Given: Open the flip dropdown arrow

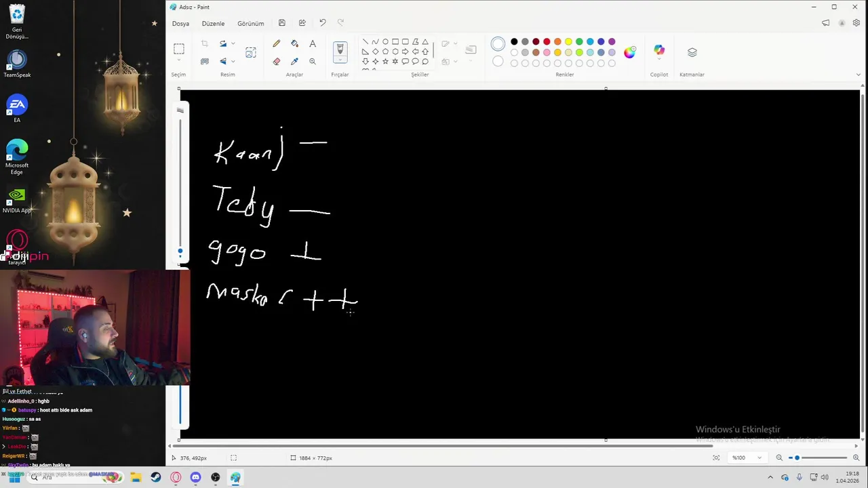Looking at the screenshot, I should click(x=233, y=61).
